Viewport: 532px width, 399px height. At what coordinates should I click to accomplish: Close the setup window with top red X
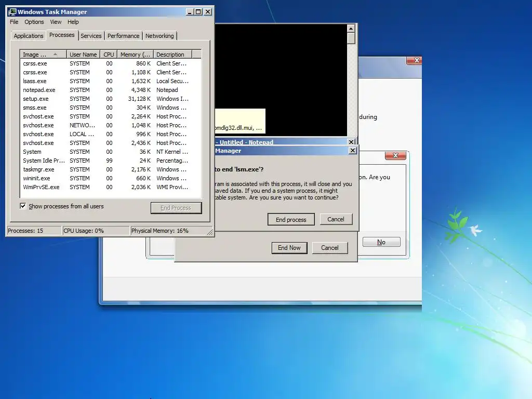point(414,60)
